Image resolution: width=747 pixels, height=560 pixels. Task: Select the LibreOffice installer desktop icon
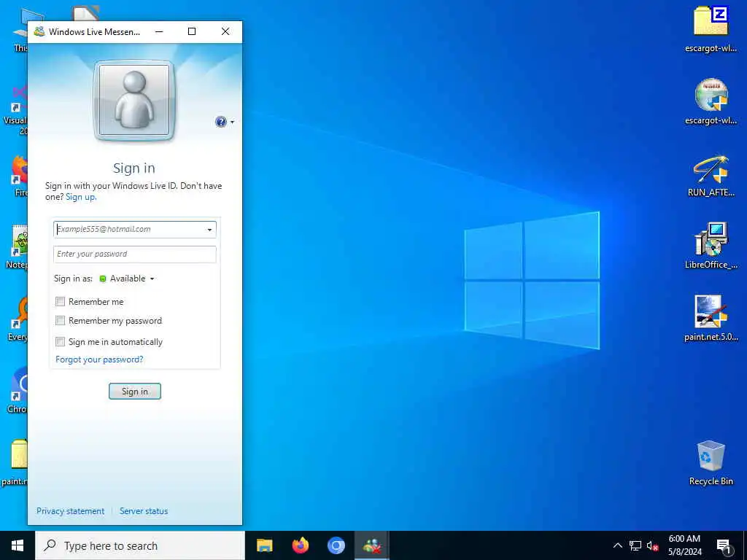pos(711,246)
